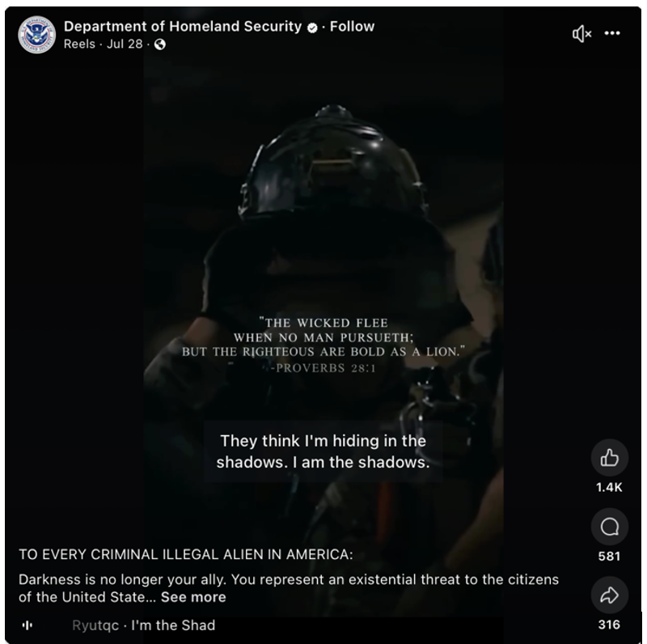The height and width of the screenshot is (644, 647).
Task: Click the 581 comments count
Action: [609, 557]
